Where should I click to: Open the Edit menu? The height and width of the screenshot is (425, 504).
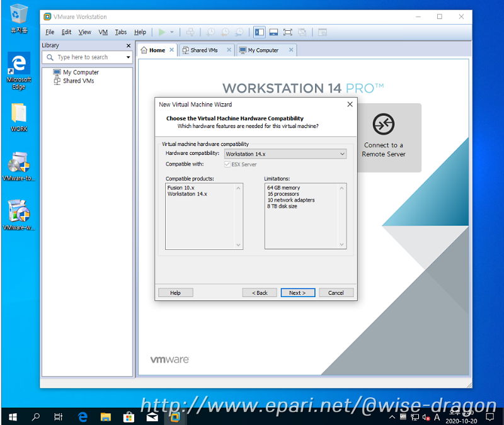click(x=67, y=32)
